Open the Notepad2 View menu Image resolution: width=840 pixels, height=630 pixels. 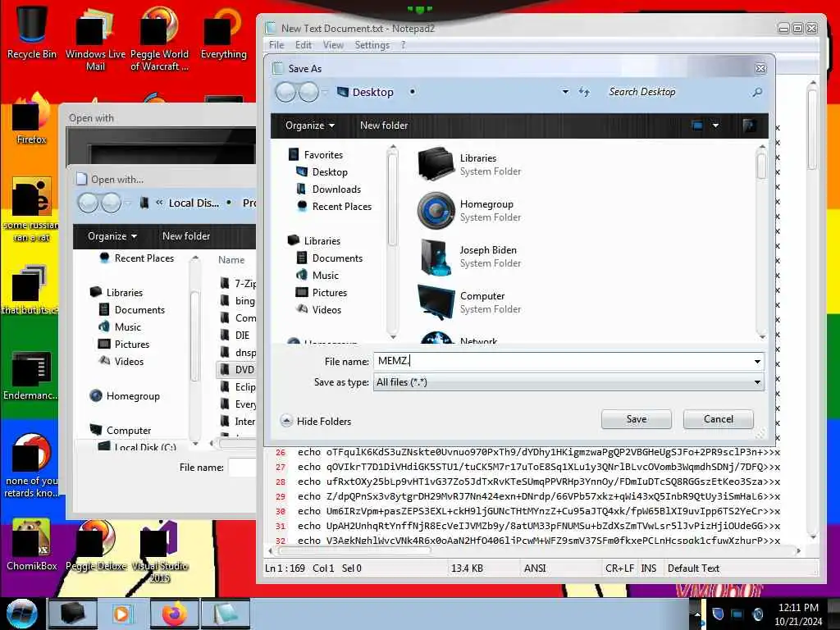tap(333, 45)
